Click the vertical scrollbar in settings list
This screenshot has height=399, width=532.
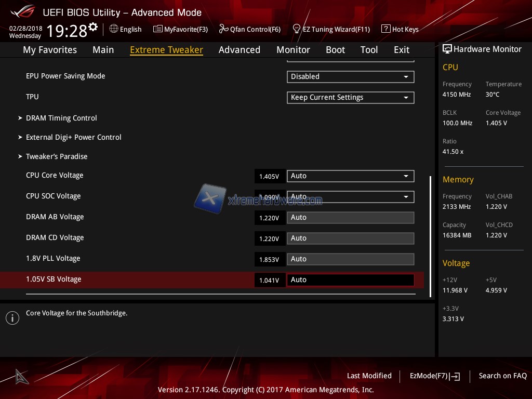(x=430, y=236)
